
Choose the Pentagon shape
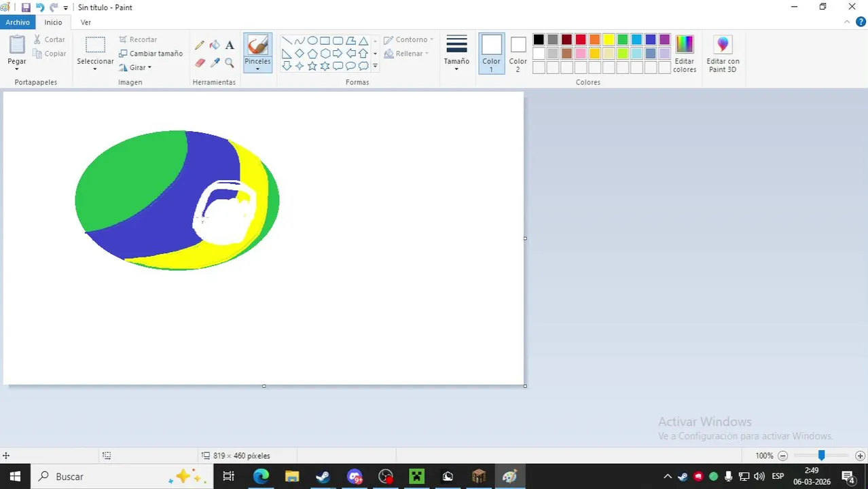click(x=312, y=54)
